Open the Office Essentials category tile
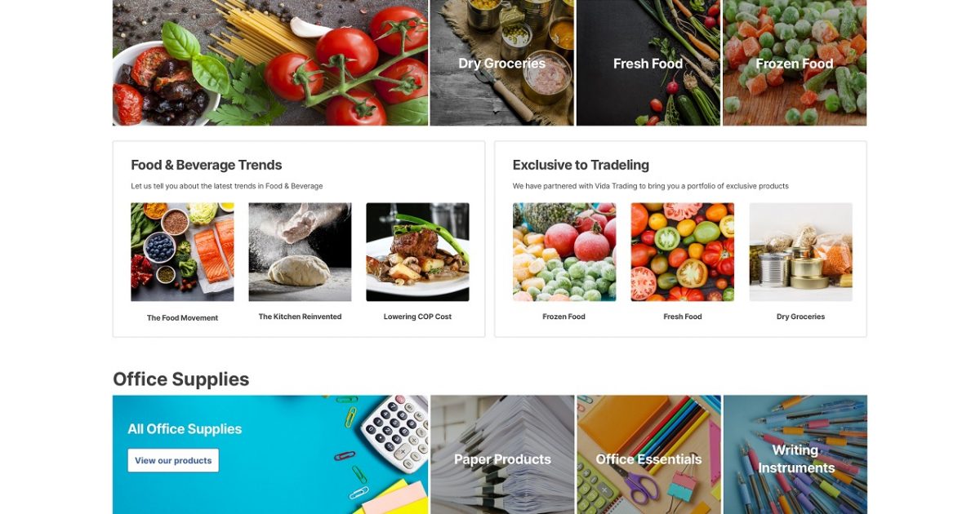The width and height of the screenshot is (980, 514). point(648,455)
